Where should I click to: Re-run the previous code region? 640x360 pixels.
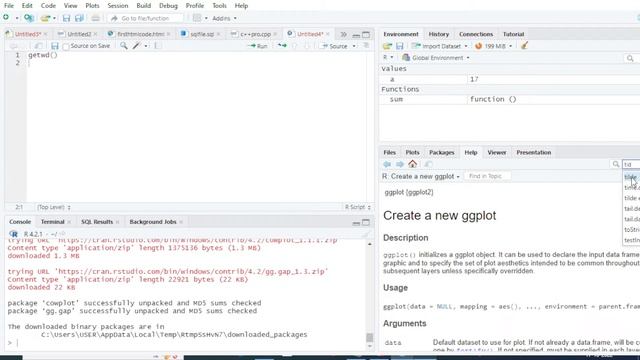click(282, 46)
